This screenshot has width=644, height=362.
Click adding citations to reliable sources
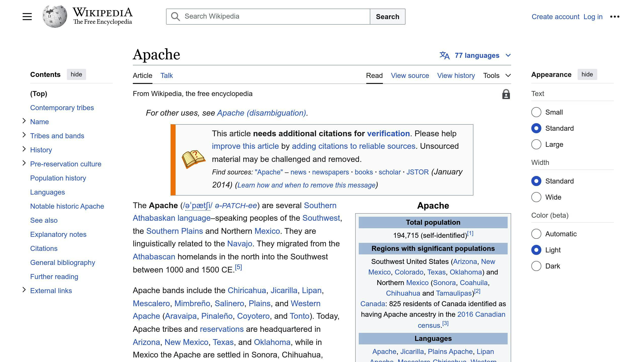353,146
